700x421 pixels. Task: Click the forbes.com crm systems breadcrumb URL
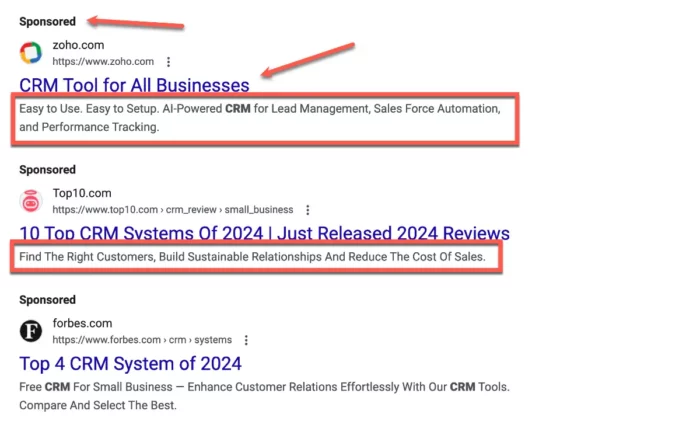[142, 340]
